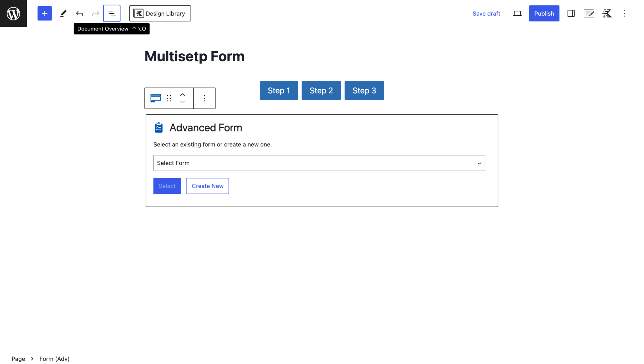The image size is (644, 364).
Task: Click the Create New button
Action: 208,186
